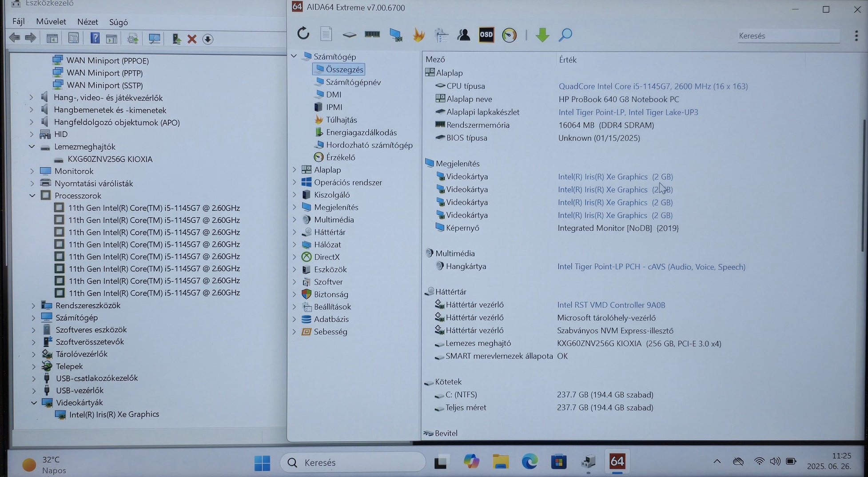Viewport: 868px width, 477px height.
Task: Click the Forward arrow in Device Manager toolbar
Action: (x=30, y=38)
